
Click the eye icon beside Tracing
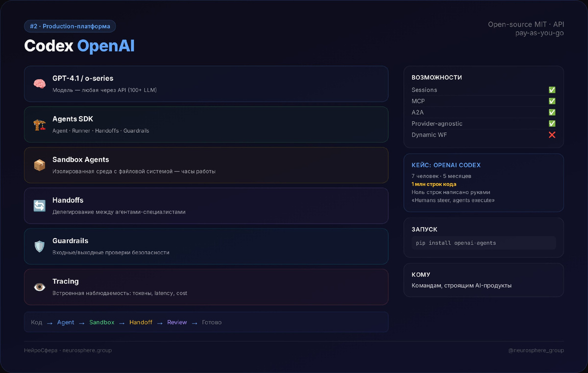pos(40,287)
